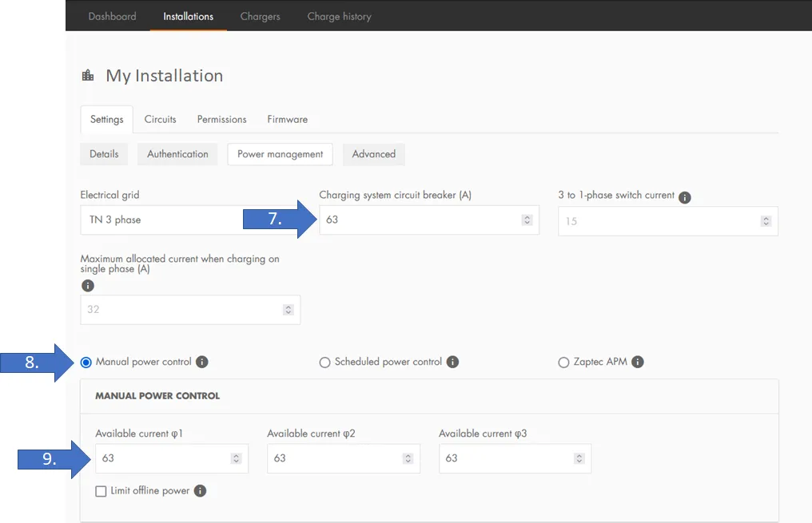The image size is (812, 523).
Task: Show info for Limit offline power
Action: (x=200, y=491)
